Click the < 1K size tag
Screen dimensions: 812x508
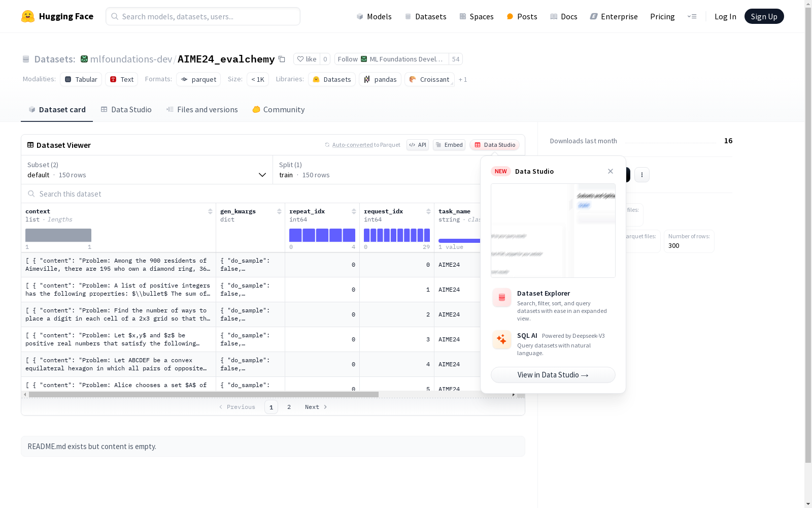pyautogui.click(x=258, y=79)
